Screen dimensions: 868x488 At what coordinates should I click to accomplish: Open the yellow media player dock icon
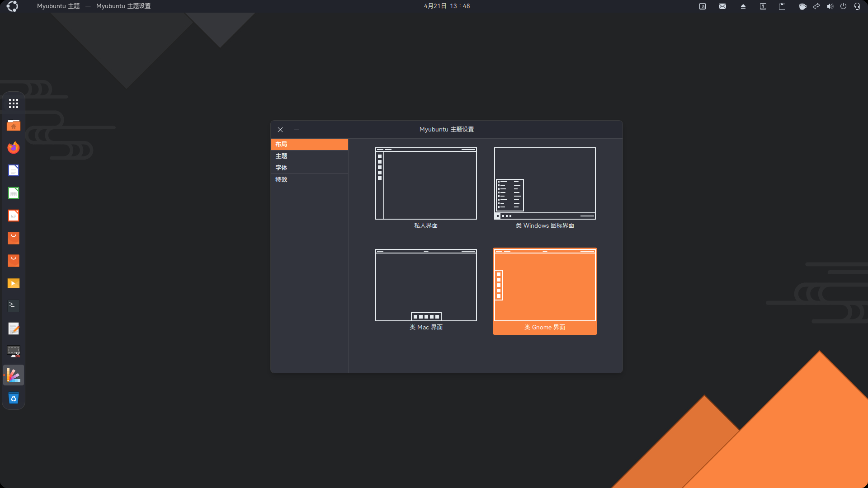point(14,283)
